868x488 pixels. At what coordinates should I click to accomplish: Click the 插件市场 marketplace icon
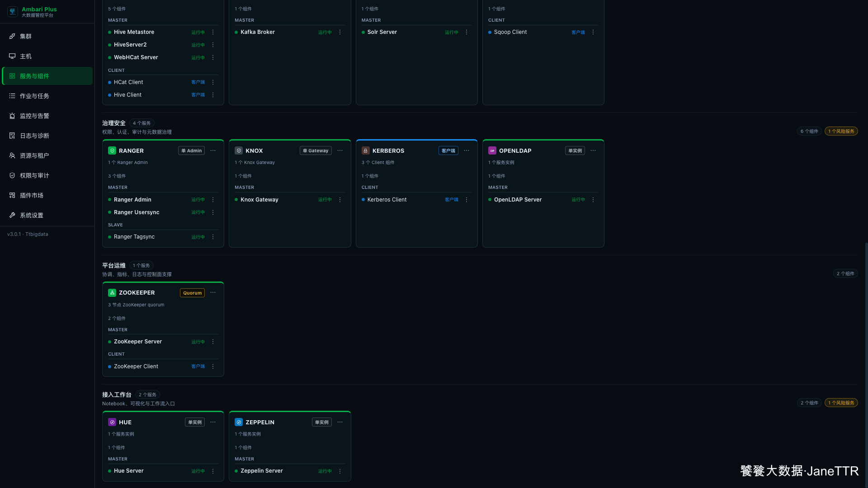point(12,195)
